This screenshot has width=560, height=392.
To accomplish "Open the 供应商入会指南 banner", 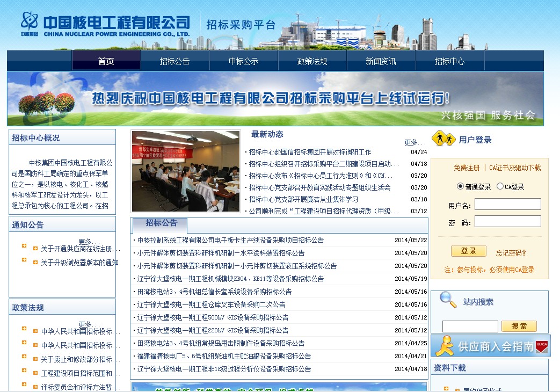I will (x=491, y=346).
